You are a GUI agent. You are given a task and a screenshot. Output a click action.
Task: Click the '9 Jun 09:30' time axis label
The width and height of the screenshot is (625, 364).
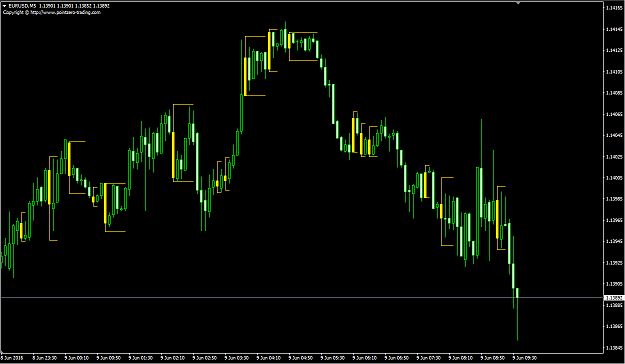(525, 358)
